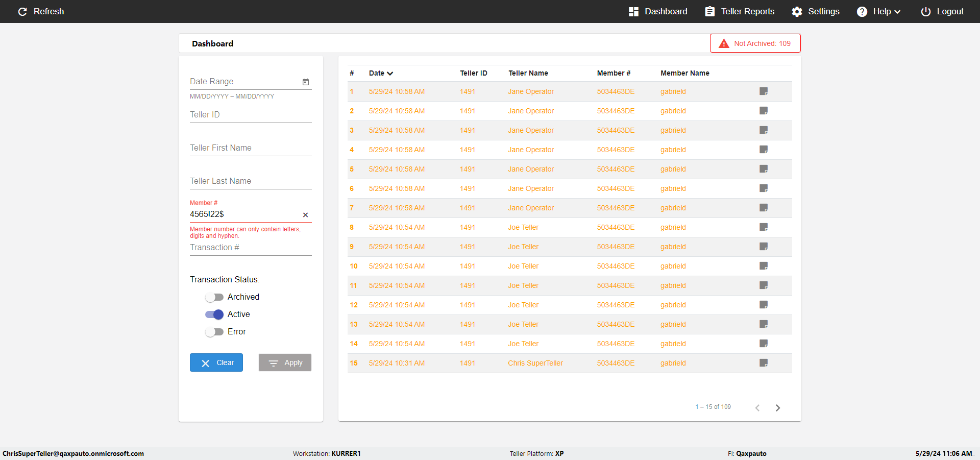
Task: Click the Teller Name column header
Action: [528, 73]
